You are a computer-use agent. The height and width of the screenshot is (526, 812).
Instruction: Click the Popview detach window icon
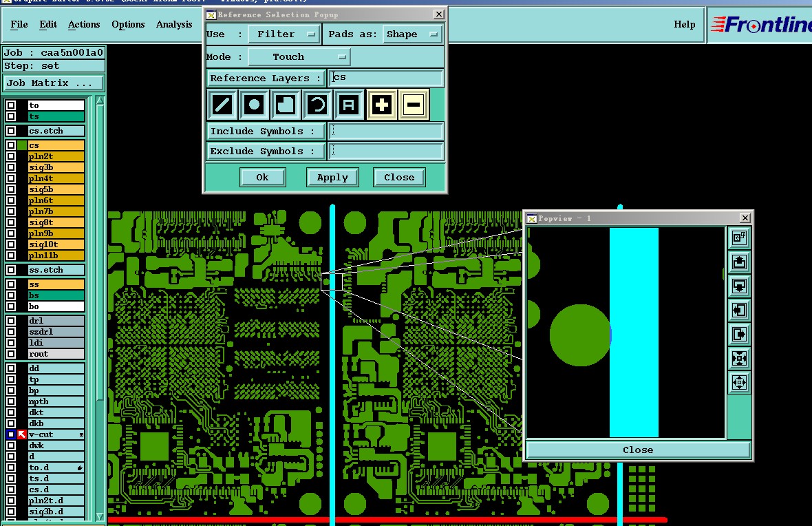pyautogui.click(x=739, y=238)
